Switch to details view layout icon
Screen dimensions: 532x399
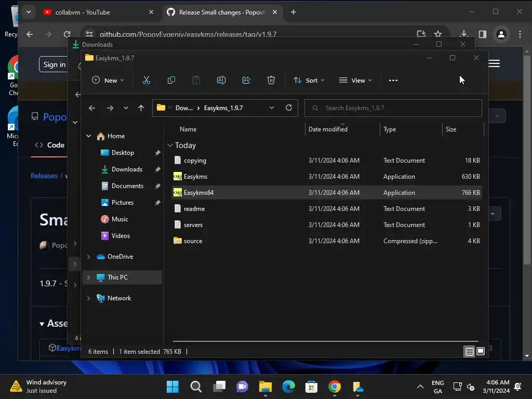click(469, 352)
